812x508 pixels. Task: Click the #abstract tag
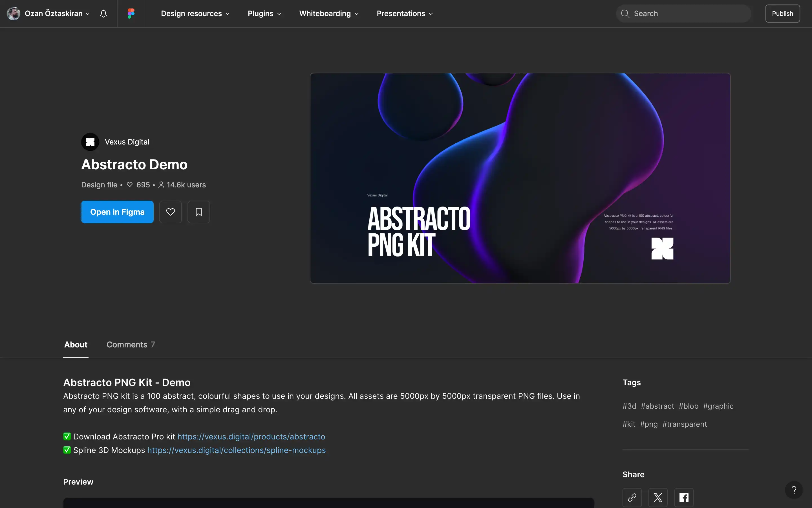[x=657, y=406]
